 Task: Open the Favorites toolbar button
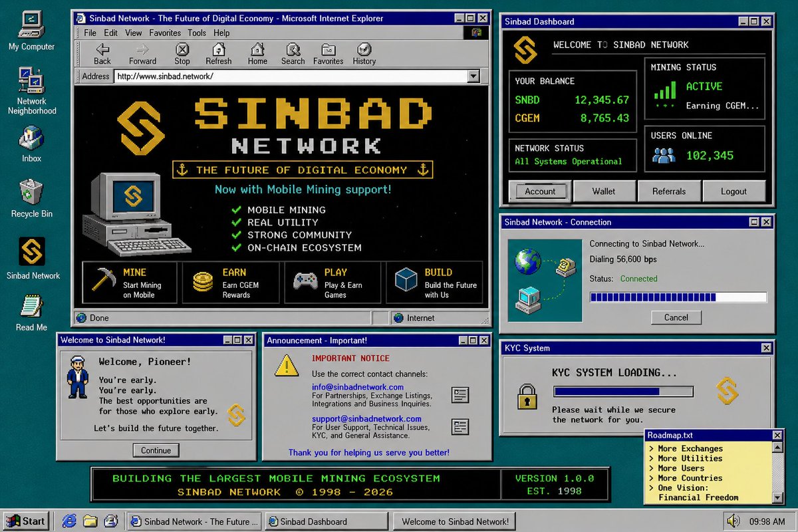coord(329,54)
